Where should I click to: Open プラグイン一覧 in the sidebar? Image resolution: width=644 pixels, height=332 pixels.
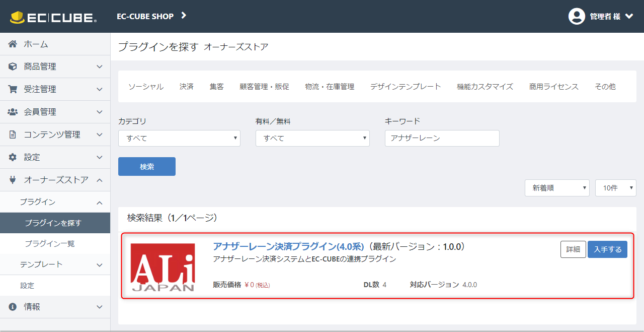pyautogui.click(x=55, y=244)
